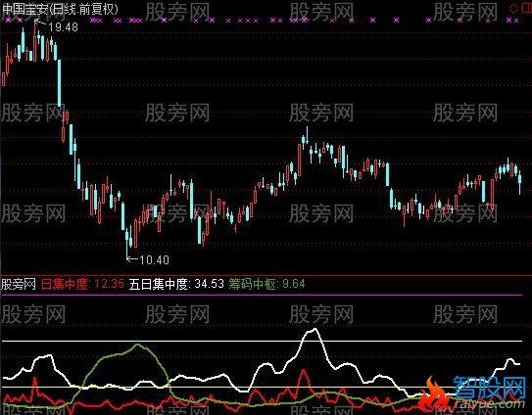Screen dimensions: 532x415
Task: Click the tall red candle under the 19.48 label
Action: [34, 41]
